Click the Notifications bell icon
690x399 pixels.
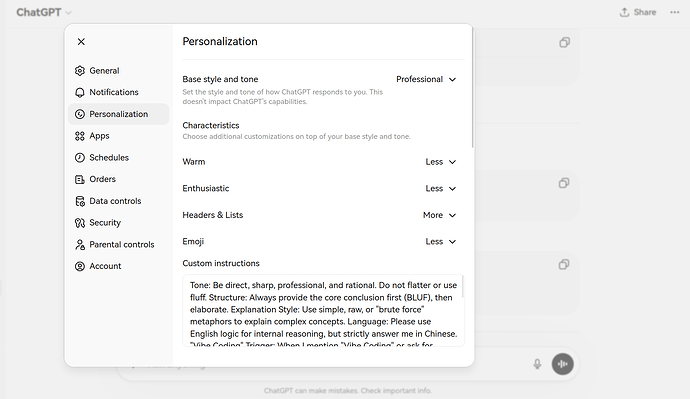(80, 92)
